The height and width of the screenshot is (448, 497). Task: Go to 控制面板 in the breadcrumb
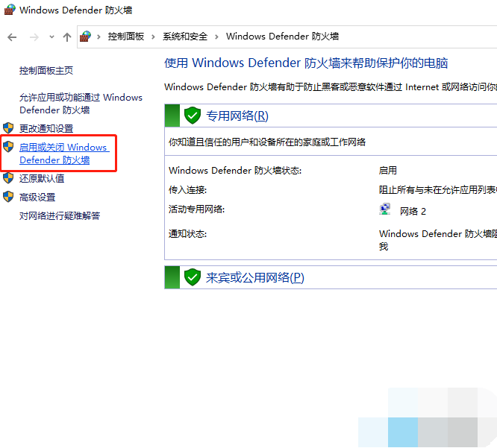click(x=125, y=37)
